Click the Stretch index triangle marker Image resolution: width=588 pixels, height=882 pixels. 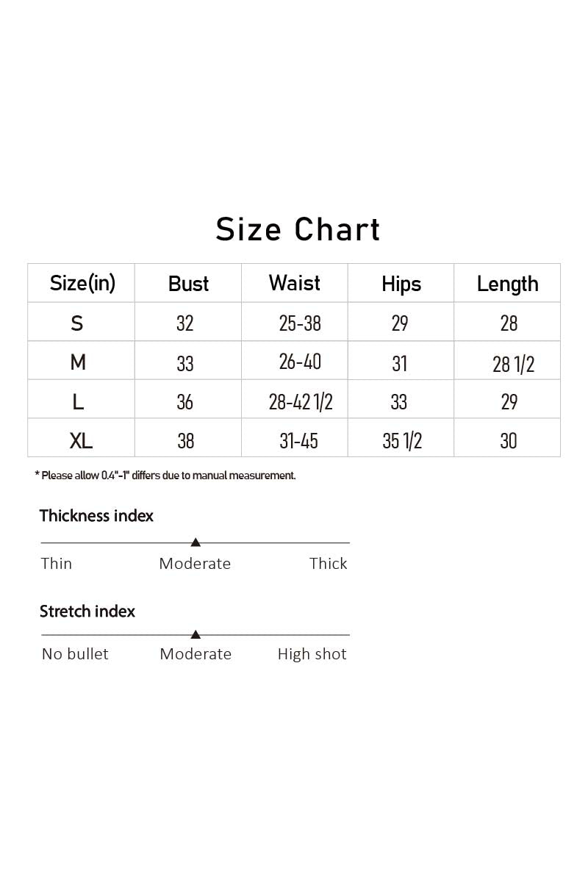[196, 634]
